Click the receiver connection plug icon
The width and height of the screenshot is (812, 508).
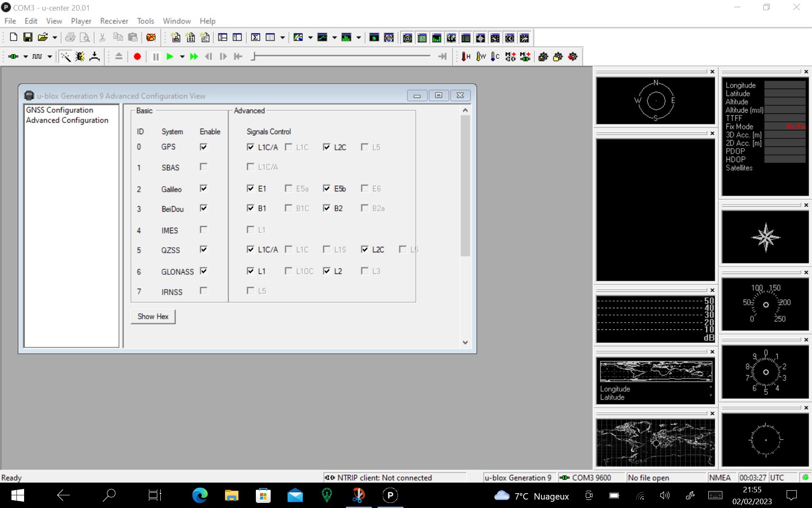13,56
